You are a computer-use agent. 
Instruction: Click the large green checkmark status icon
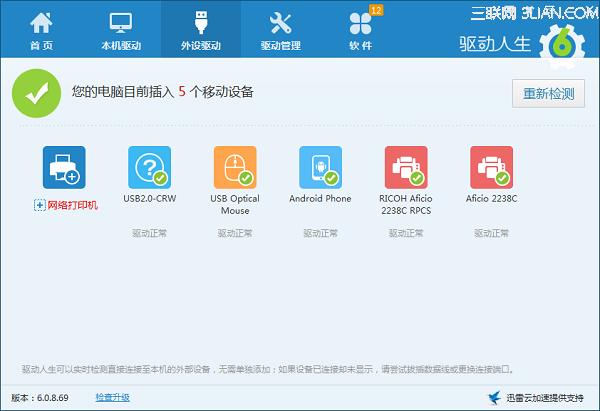36,93
